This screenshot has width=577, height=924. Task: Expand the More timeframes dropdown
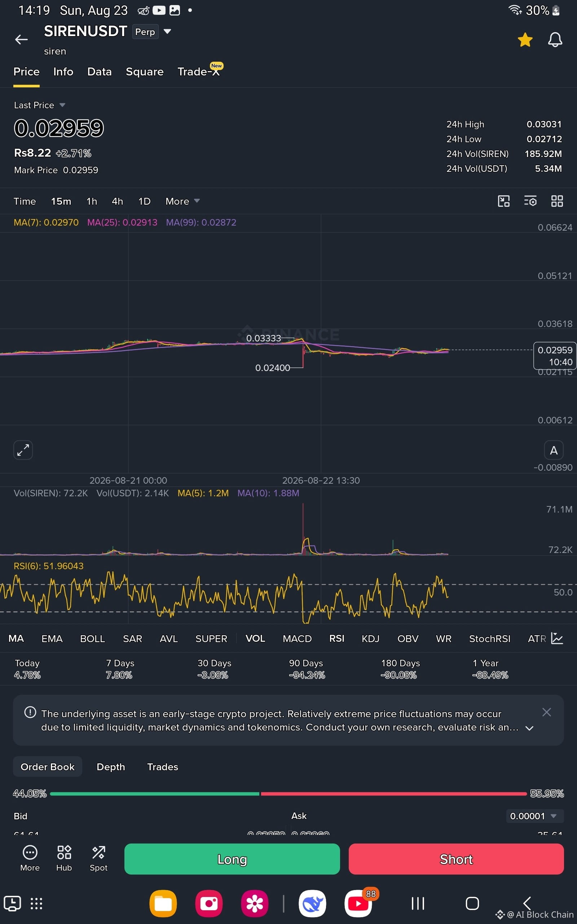tap(183, 201)
